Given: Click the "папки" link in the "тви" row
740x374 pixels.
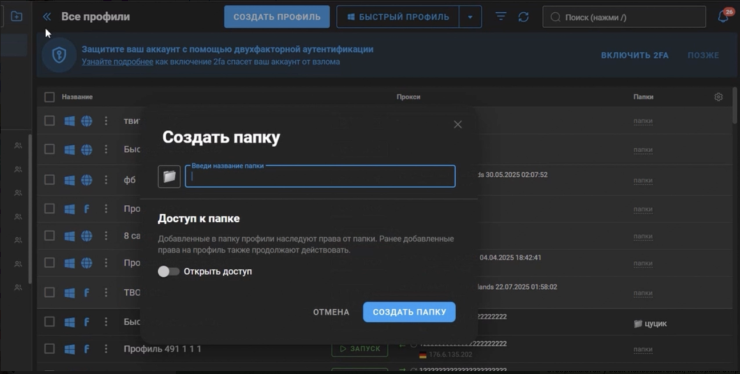Looking at the screenshot, I should click(643, 121).
